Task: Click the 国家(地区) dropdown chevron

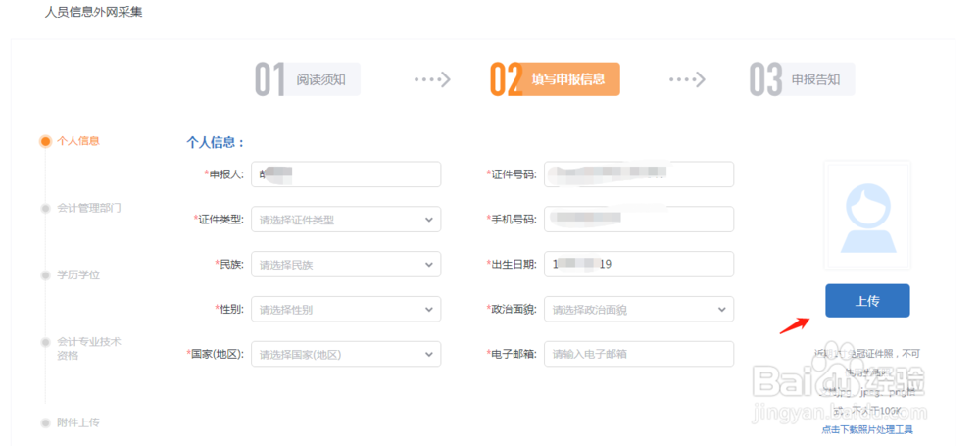Action: point(429,354)
